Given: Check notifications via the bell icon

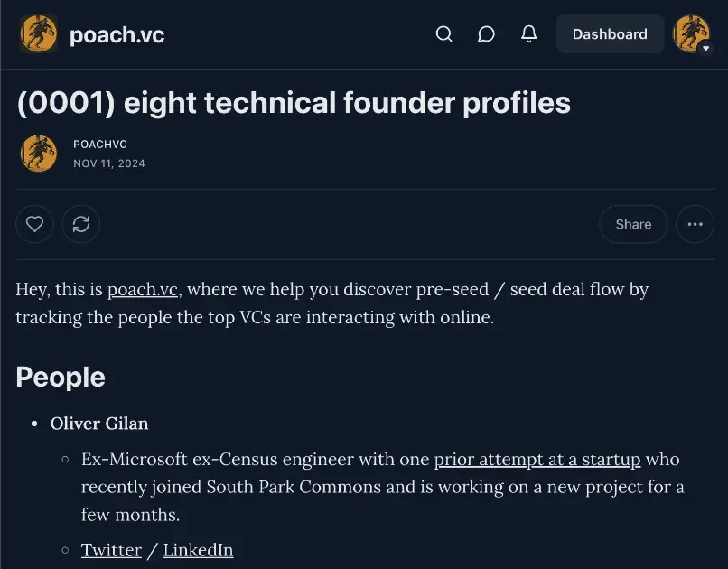Looking at the screenshot, I should [x=529, y=33].
